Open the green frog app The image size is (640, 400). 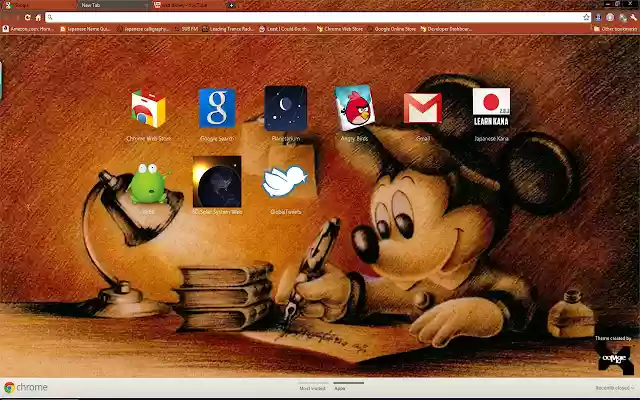click(148, 183)
